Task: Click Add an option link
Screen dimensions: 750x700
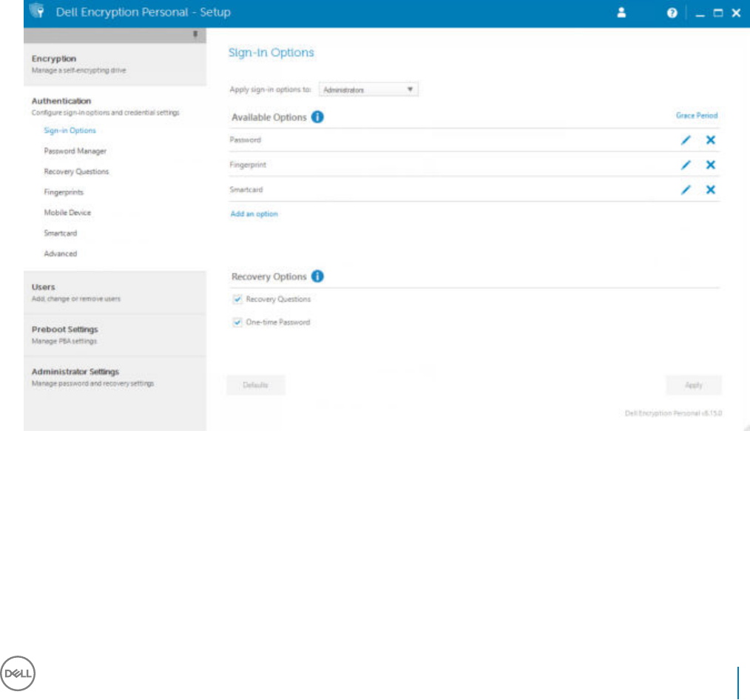Action: click(254, 214)
